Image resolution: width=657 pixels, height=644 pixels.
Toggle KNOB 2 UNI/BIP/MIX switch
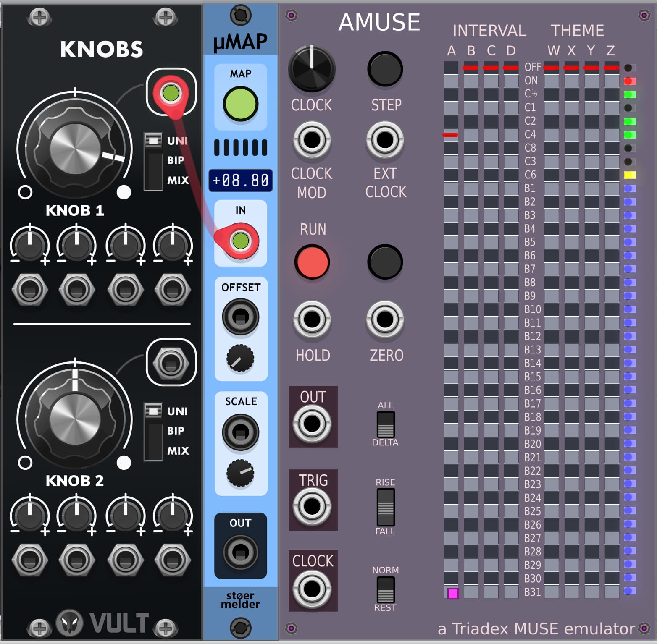153,431
